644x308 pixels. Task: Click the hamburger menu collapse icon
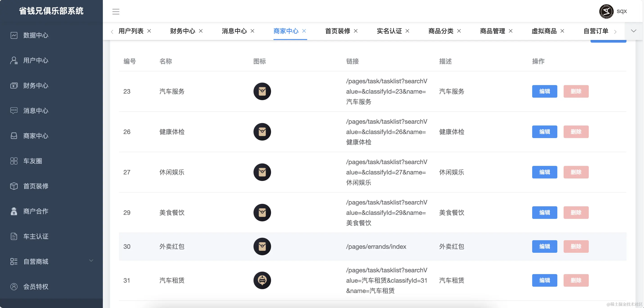coord(116,11)
